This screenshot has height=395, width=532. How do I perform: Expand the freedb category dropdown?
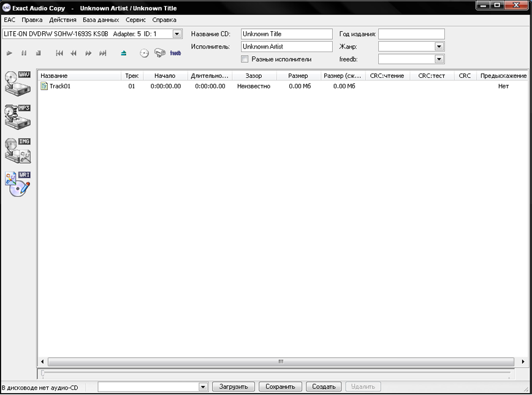pyautogui.click(x=439, y=59)
